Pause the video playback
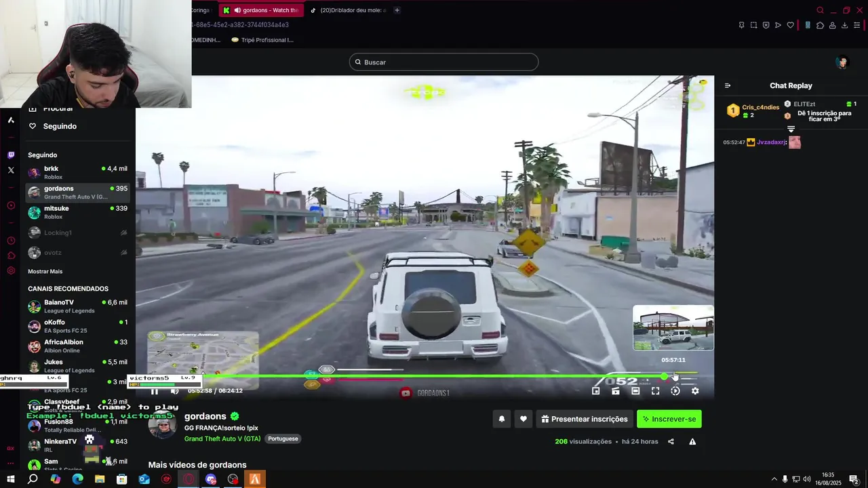This screenshot has height=488, width=868. point(155,391)
